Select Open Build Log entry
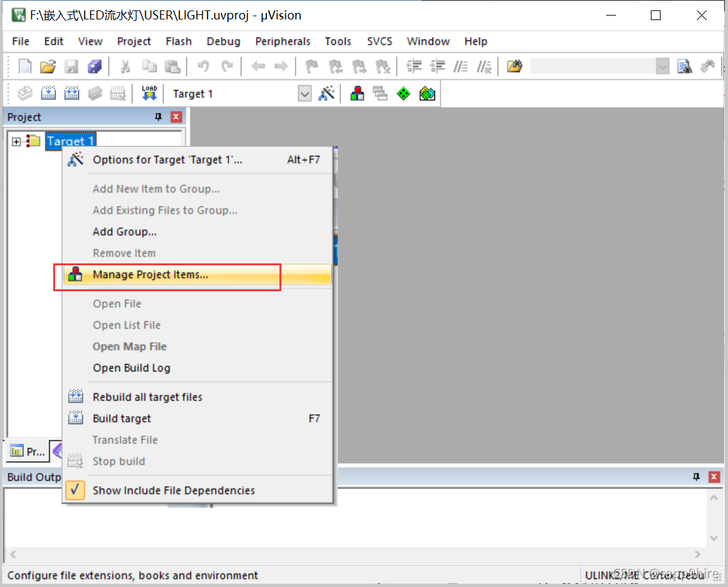Screen dimensions: 728x587 (x=198, y=368)
